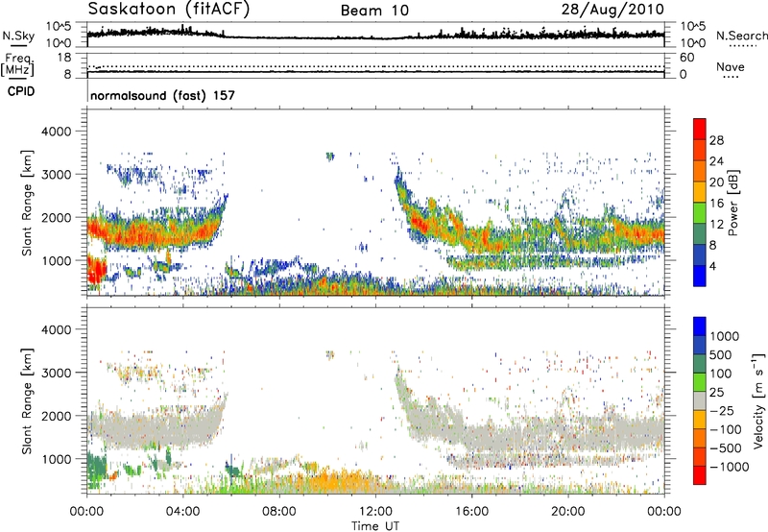This screenshot has width=768, height=532.
Task: Click the 4 tick on power colorbar
Action: pyautogui.click(x=712, y=266)
